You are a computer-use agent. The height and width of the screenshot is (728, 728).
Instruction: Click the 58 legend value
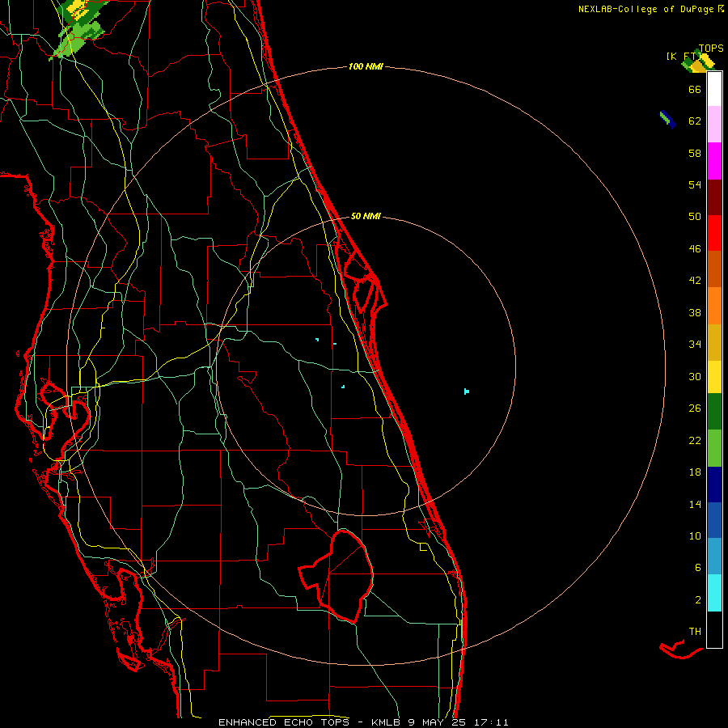point(695,153)
